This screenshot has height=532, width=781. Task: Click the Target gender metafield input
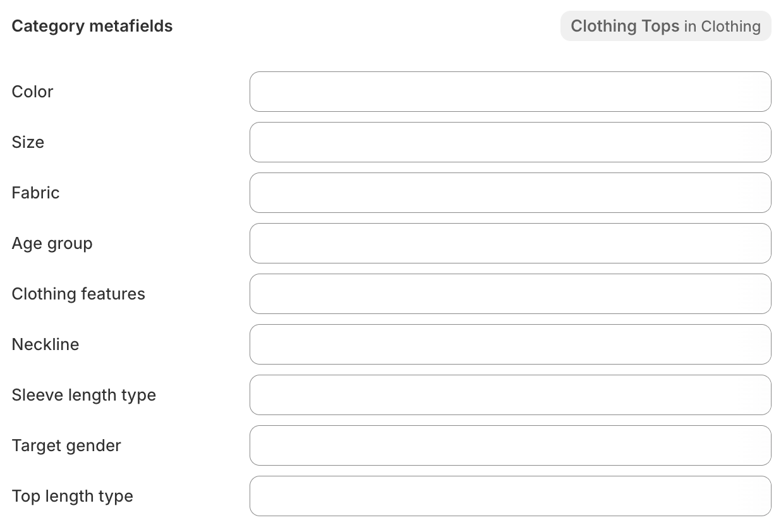(511, 445)
